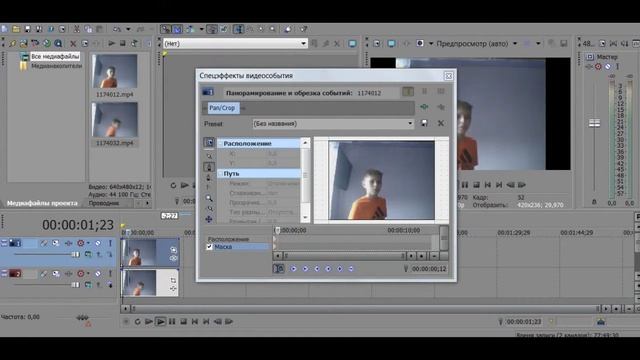Open the Preset (Без названия) dropdown
This screenshot has height=360, width=640.
point(333,124)
